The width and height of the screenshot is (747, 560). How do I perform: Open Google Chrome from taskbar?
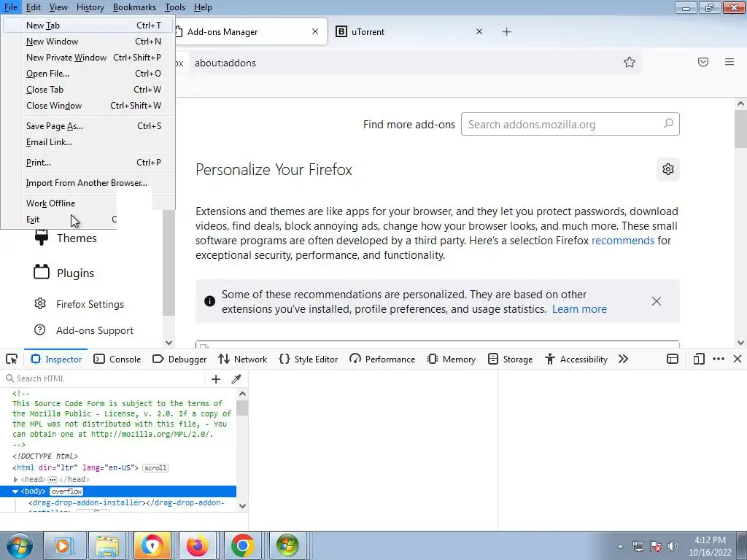[242, 545]
